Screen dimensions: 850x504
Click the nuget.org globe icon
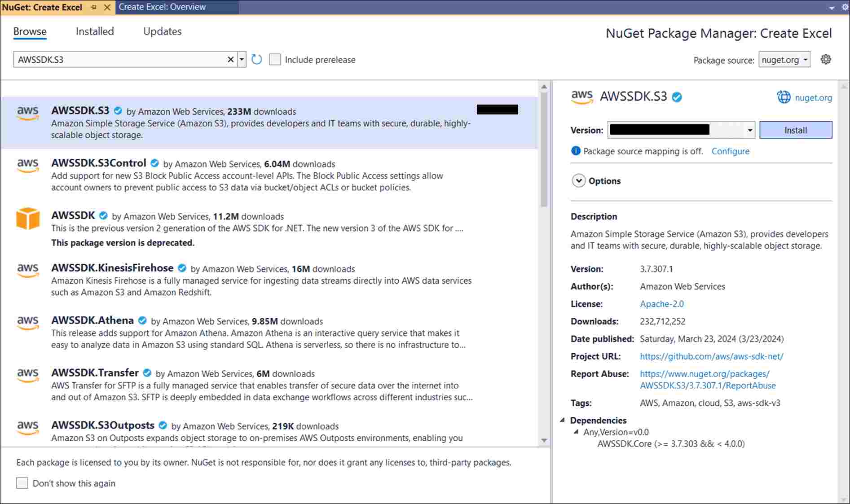pyautogui.click(x=784, y=97)
